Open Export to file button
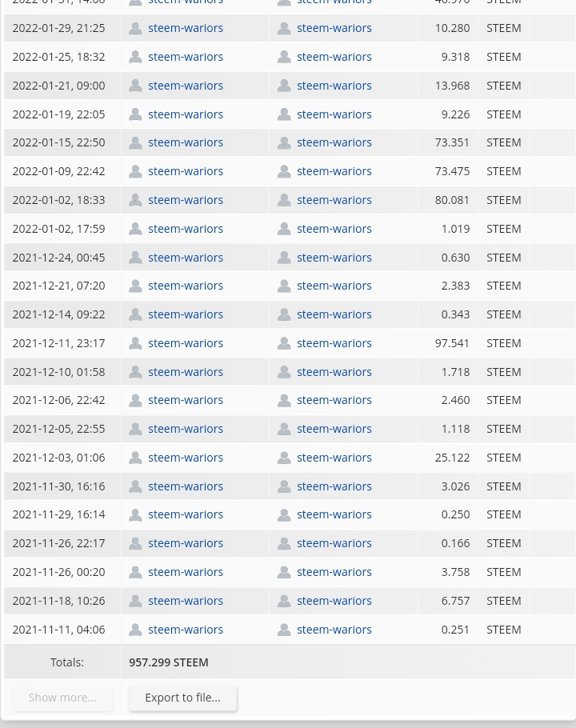This screenshot has height=728, width=576. 183,698
